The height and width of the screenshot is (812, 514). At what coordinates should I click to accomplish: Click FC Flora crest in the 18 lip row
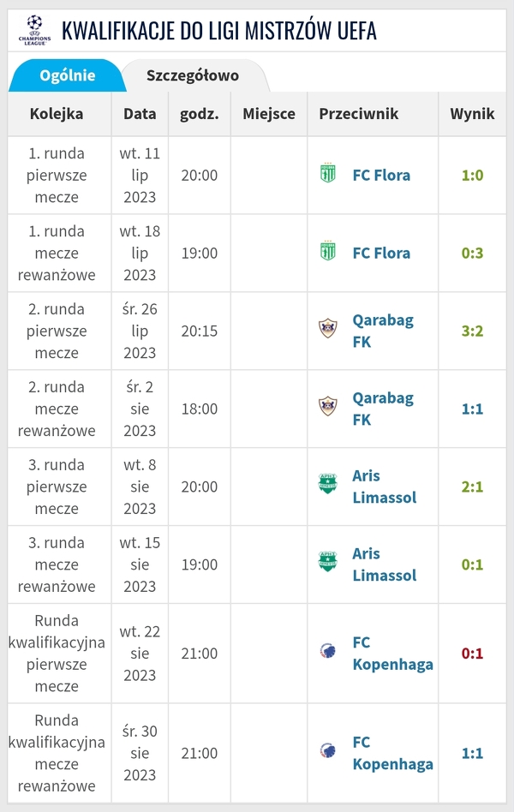328,253
